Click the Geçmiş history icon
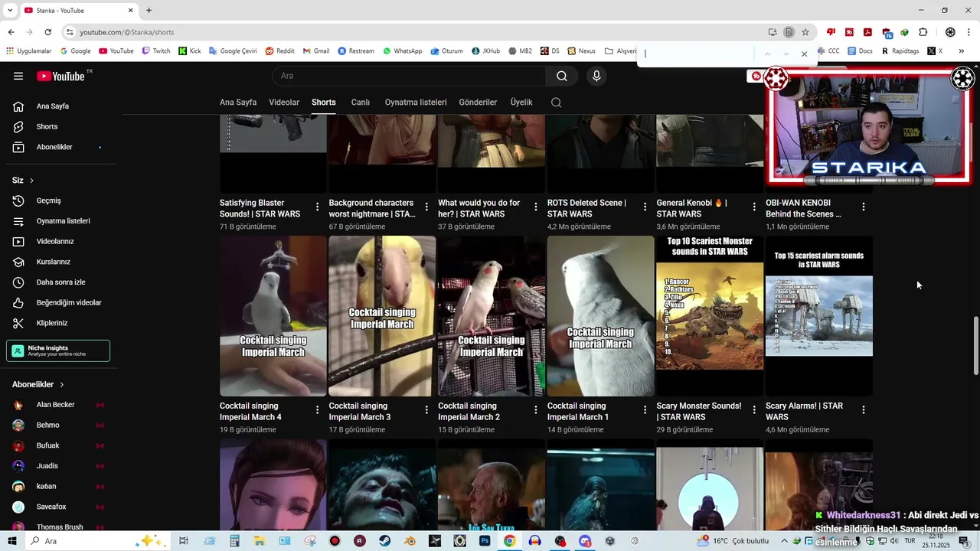 pos(18,201)
